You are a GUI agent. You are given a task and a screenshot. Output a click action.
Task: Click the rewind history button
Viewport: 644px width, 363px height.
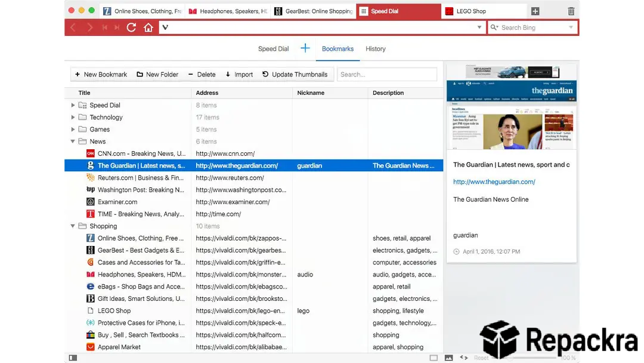point(105,27)
